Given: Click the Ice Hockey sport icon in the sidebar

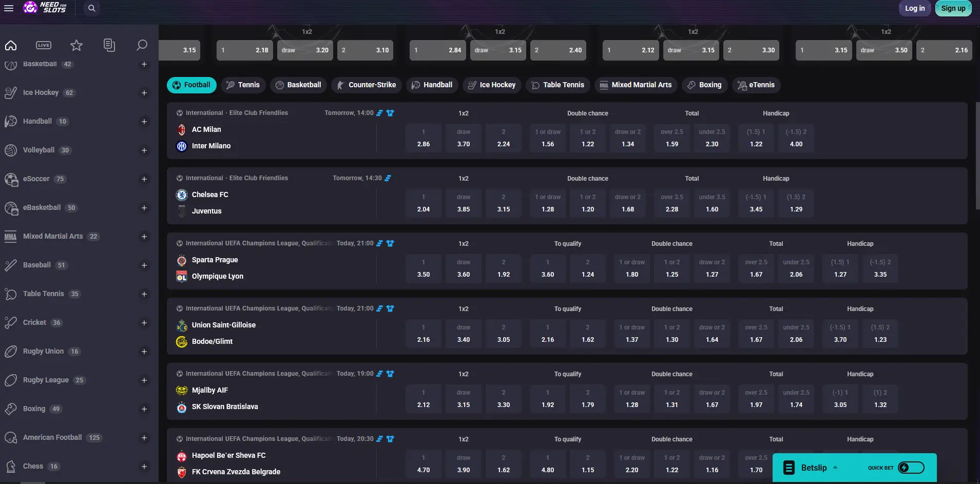Looking at the screenshot, I should [11, 93].
